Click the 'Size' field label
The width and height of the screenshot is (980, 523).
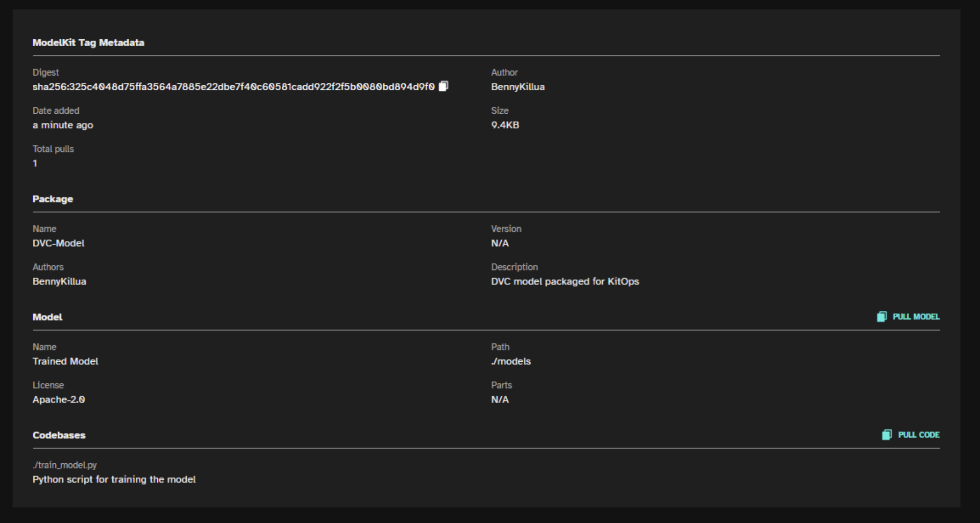[x=500, y=111]
